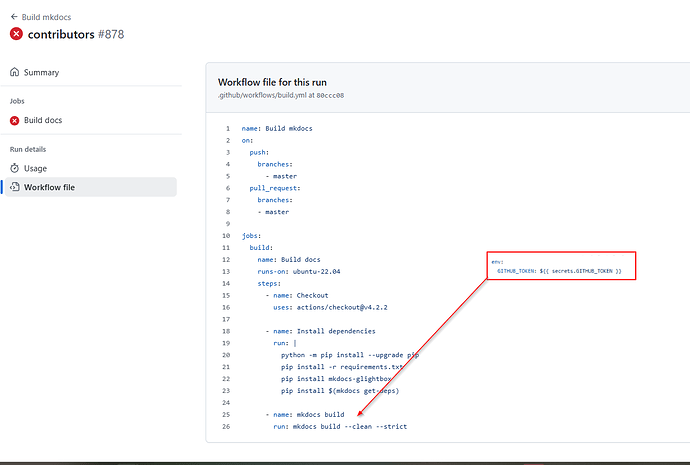The image size is (690, 465).
Task: Click the 'jobs:' code line
Action: [251, 236]
